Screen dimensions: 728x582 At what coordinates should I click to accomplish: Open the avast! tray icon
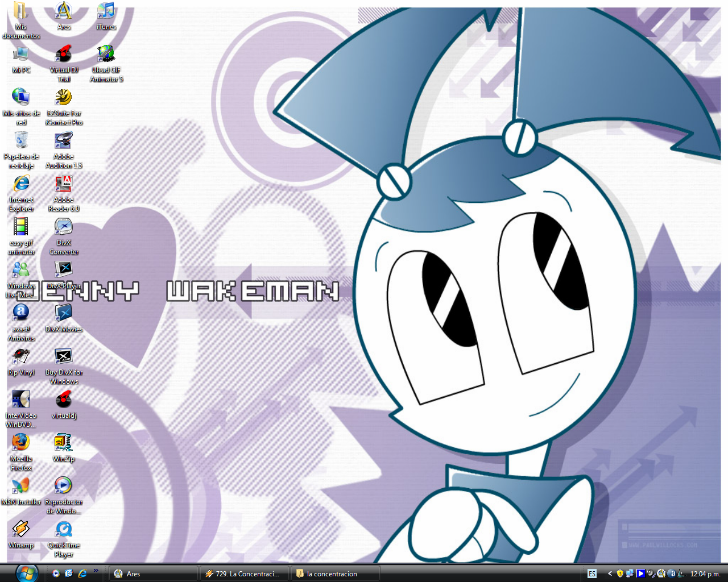coord(671,573)
